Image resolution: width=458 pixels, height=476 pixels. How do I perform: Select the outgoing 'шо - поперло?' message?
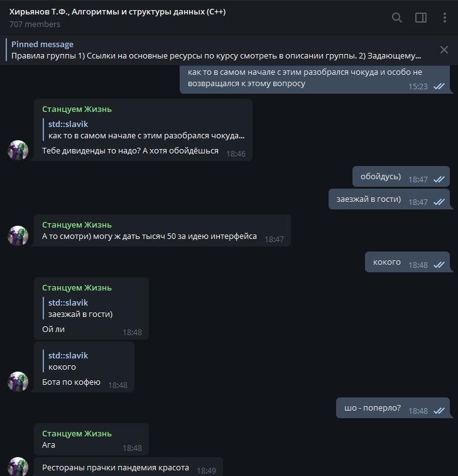pyautogui.click(x=393, y=408)
